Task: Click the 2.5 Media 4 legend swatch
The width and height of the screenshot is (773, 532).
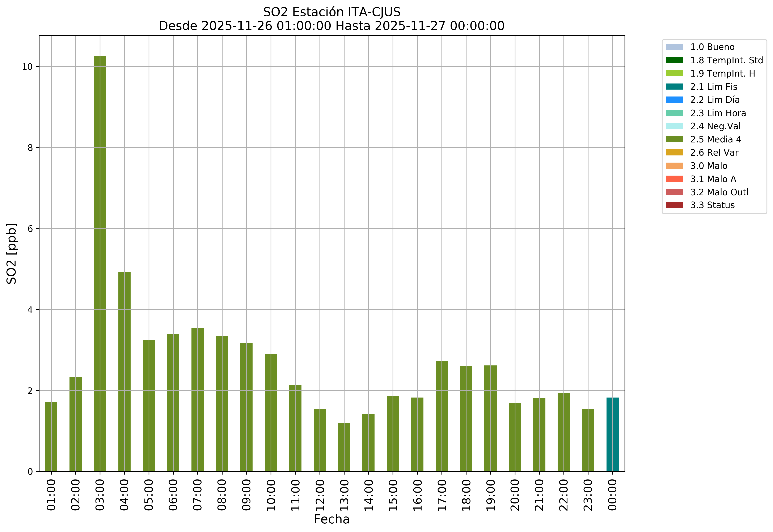Action: (674, 139)
